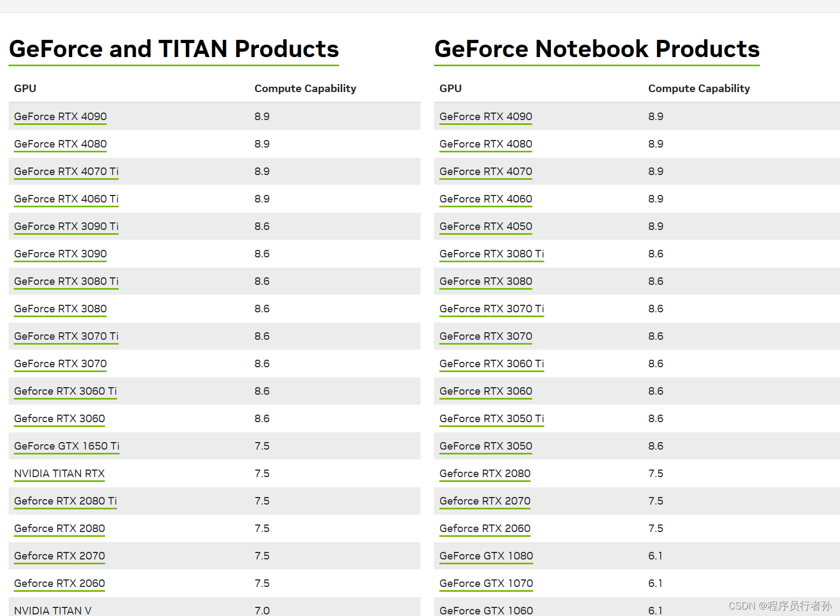840x616 pixels.
Task: Click Compute Capability header in TITAN Products table
Action: pos(305,88)
